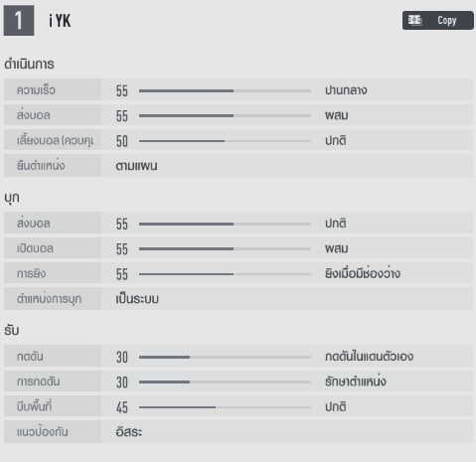This screenshot has width=476, height=462.
Task: Click the ส่งบอล slider under ดำเนินการ
Action: [225, 116]
